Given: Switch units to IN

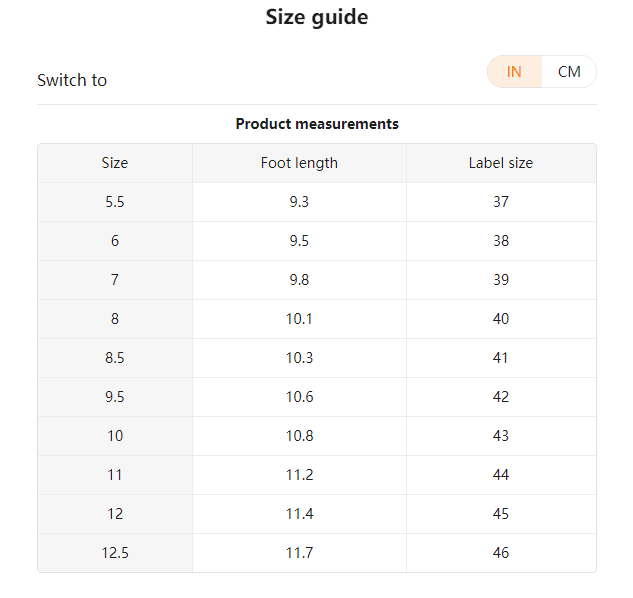Looking at the screenshot, I should click(x=514, y=72).
